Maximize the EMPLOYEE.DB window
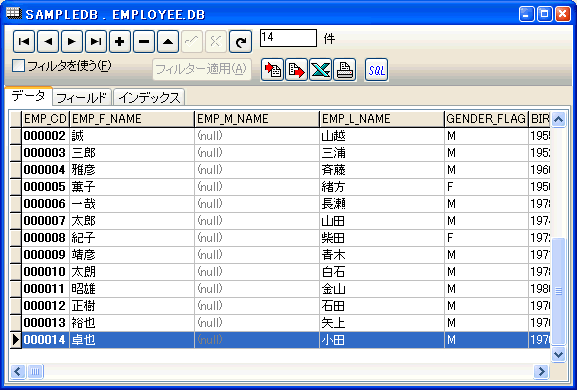 coord(545,14)
